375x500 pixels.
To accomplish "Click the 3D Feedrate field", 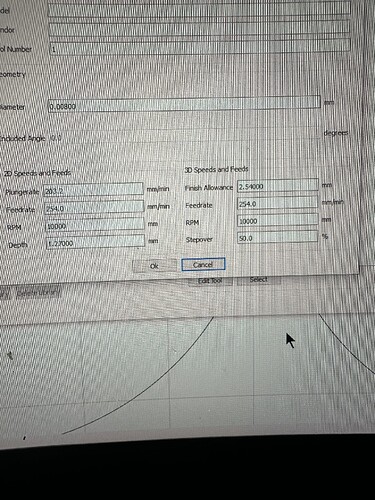I will [277, 202].
